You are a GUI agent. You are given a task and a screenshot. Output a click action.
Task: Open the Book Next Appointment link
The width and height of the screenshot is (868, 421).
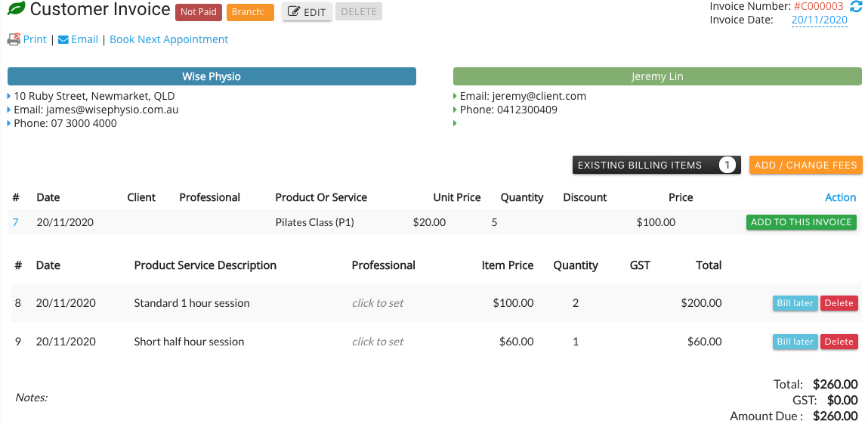(168, 39)
